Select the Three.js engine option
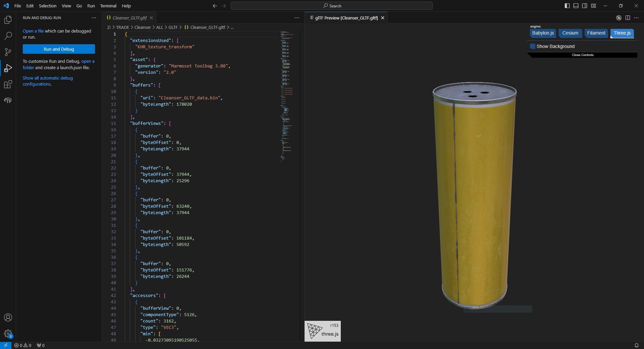Screen dimensions: 644x349 click(x=622, y=33)
